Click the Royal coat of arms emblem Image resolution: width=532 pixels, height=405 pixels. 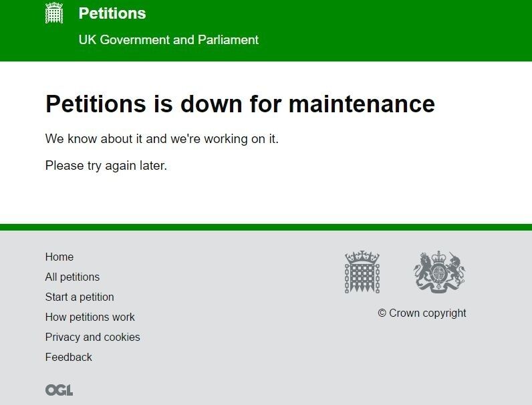coord(438,272)
